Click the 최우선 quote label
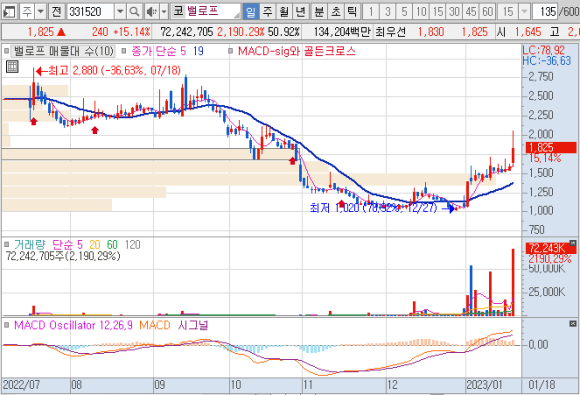 pyautogui.click(x=390, y=32)
